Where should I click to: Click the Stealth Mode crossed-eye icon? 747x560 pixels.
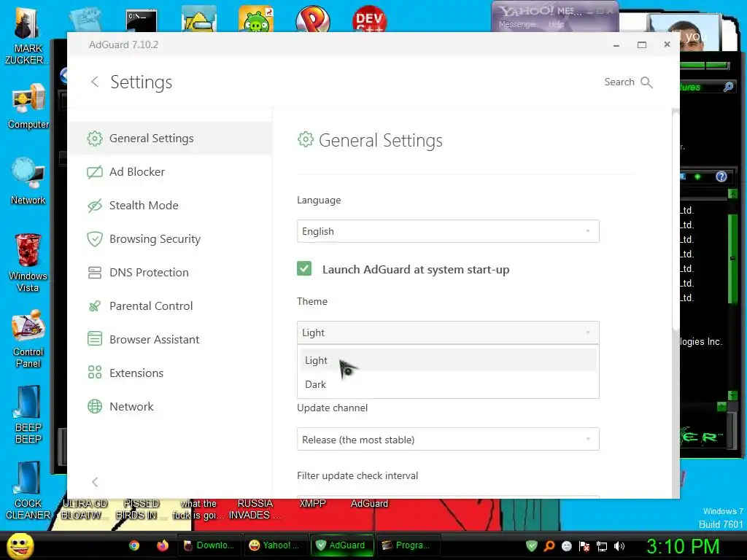95,206
